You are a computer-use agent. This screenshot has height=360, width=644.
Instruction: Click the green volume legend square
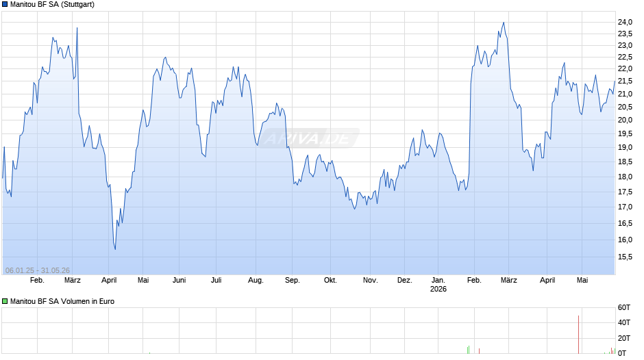(x=5, y=301)
